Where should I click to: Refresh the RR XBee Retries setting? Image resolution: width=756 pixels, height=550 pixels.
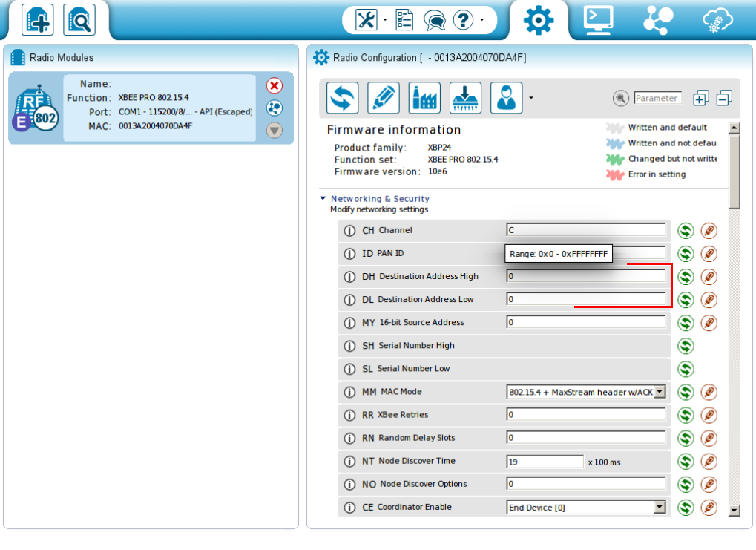pos(686,416)
